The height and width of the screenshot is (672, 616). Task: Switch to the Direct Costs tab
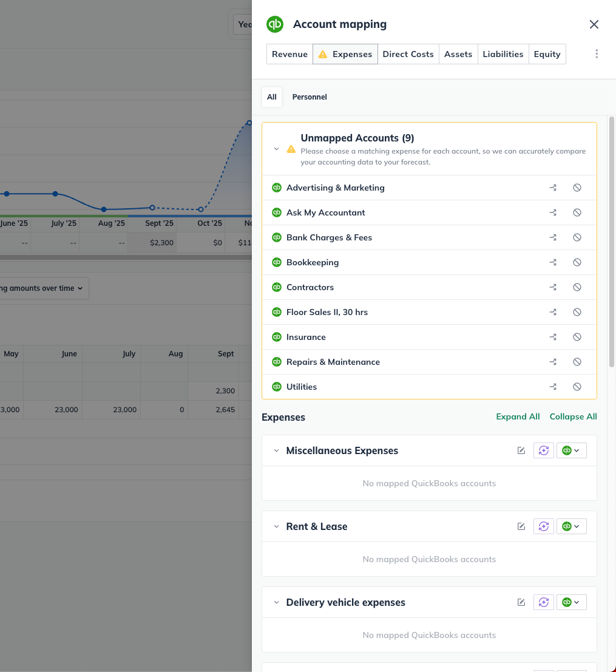tap(408, 54)
